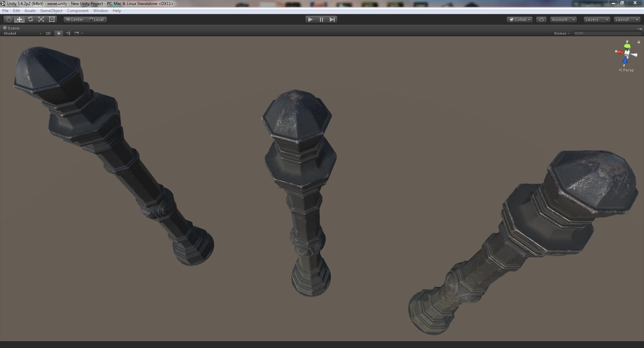Image resolution: width=644 pixels, height=348 pixels.
Task: Expand the scene effects options arrow
Action: tap(83, 33)
